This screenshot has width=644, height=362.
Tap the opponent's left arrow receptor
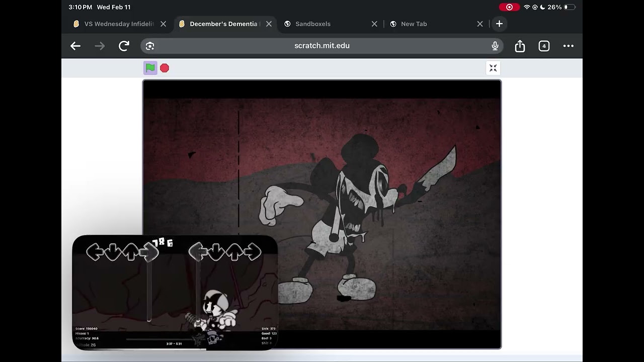pyautogui.click(x=95, y=251)
